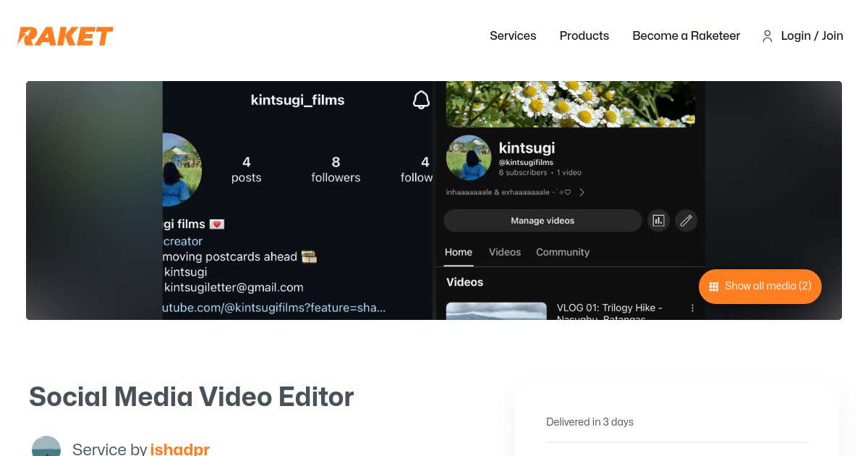
Task: Click the pencil edit icon beside Manage videos
Action: pyautogui.click(x=686, y=221)
